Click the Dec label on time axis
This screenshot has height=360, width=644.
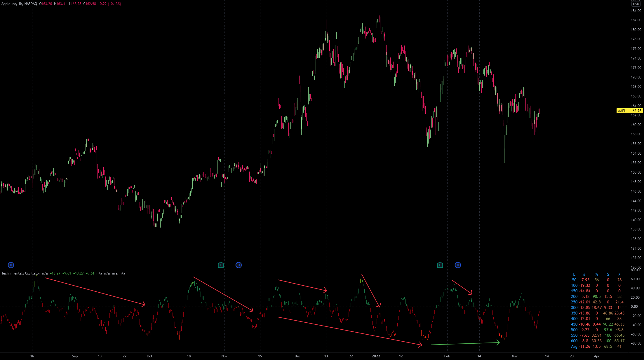click(x=297, y=356)
